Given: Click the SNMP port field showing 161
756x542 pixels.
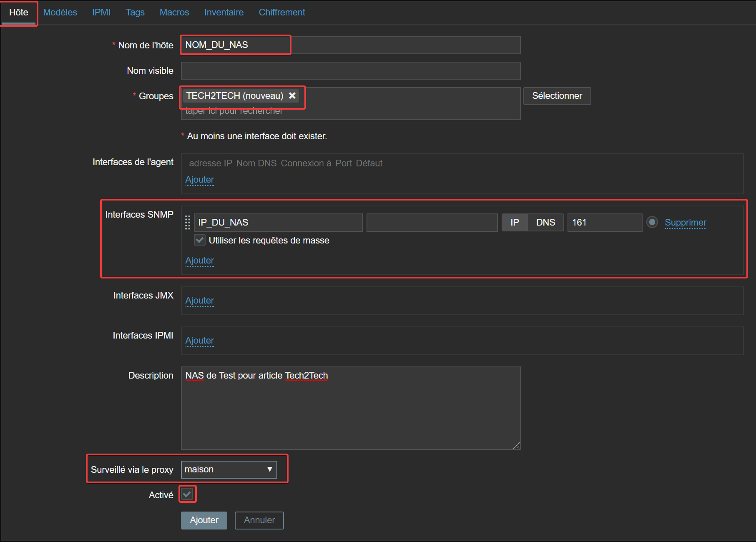Looking at the screenshot, I should pyautogui.click(x=604, y=223).
